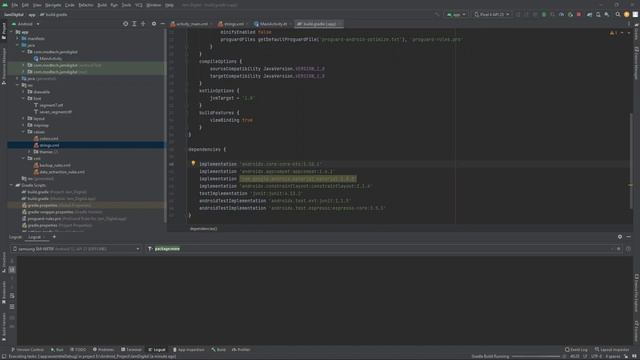Viewport: 640px width, 360px height.
Task: Open the Version Control tool window
Action: click(28, 350)
